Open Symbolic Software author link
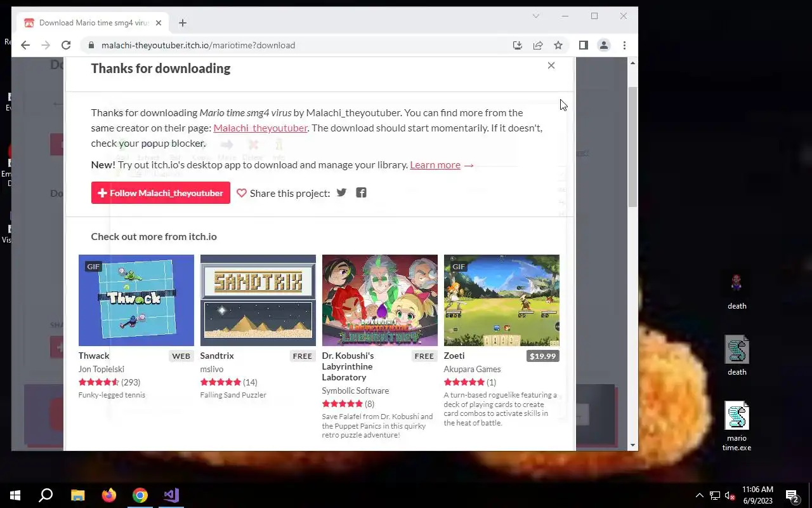Screen dimensions: 812x508 tap(355, 391)
